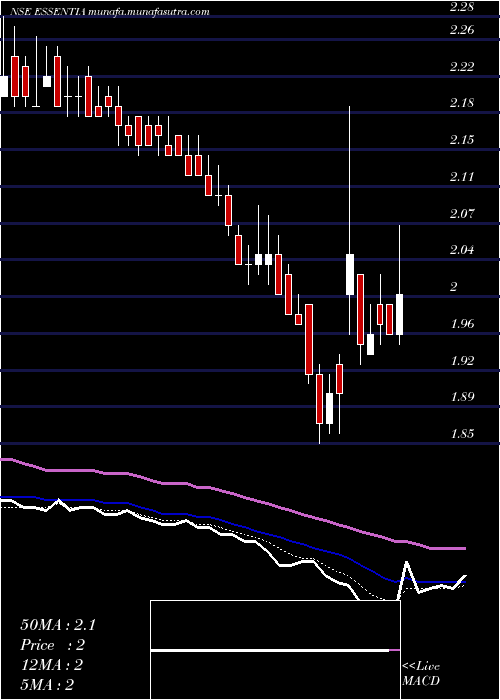Click the 2.15 price axis label
Viewport: 500px width, 700px height.
point(462,140)
